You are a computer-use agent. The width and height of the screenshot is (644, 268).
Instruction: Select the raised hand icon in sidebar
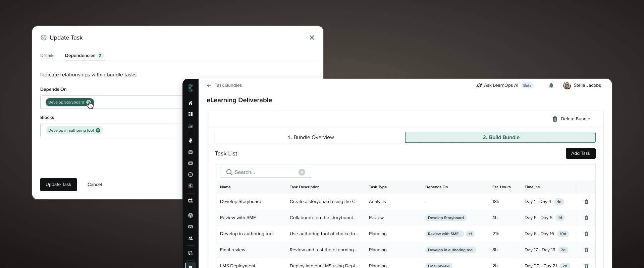tap(191, 140)
